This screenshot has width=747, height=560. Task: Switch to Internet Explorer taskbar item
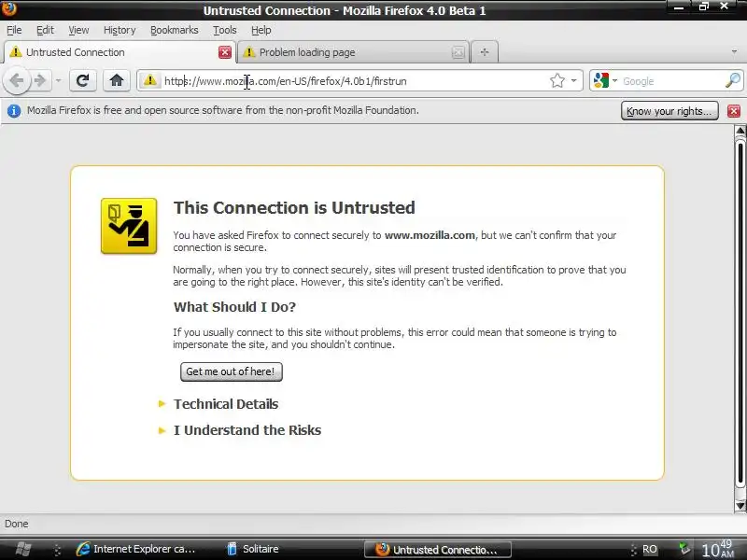(136, 549)
